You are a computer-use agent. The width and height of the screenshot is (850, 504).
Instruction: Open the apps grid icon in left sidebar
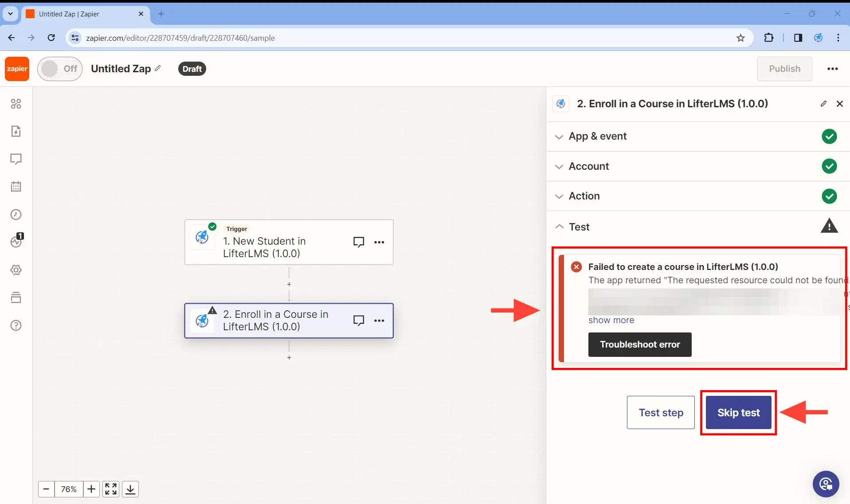pyautogui.click(x=16, y=104)
